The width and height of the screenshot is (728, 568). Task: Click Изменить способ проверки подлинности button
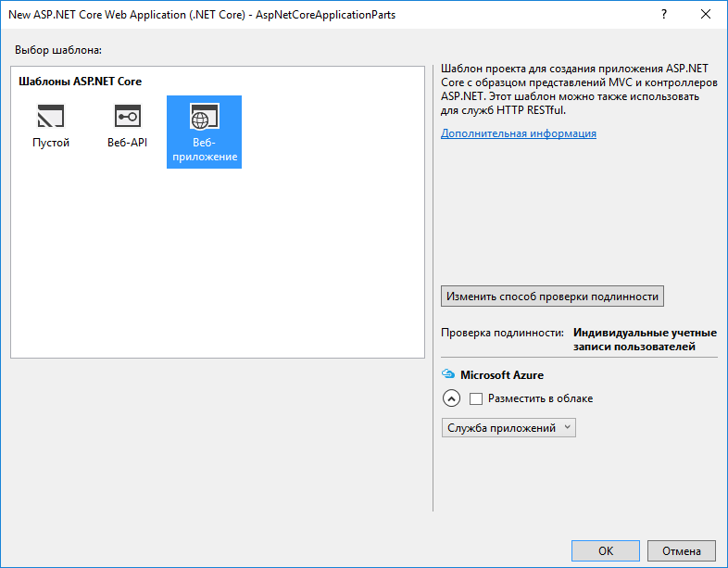552,297
